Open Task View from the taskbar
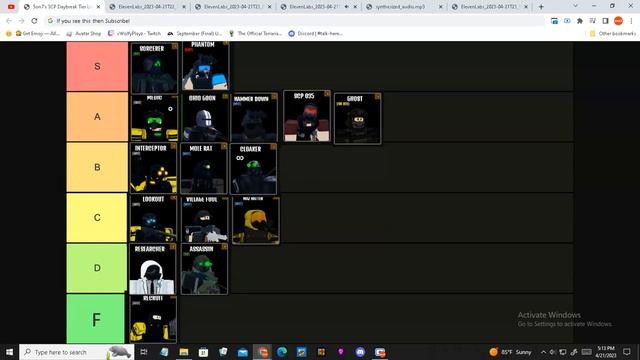This screenshot has height=360, width=640. coord(144,352)
